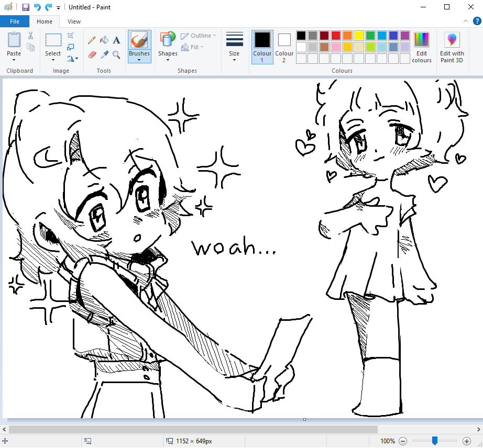Click the Copy icon
Screen dimensions: 483x448
[x=30, y=47]
